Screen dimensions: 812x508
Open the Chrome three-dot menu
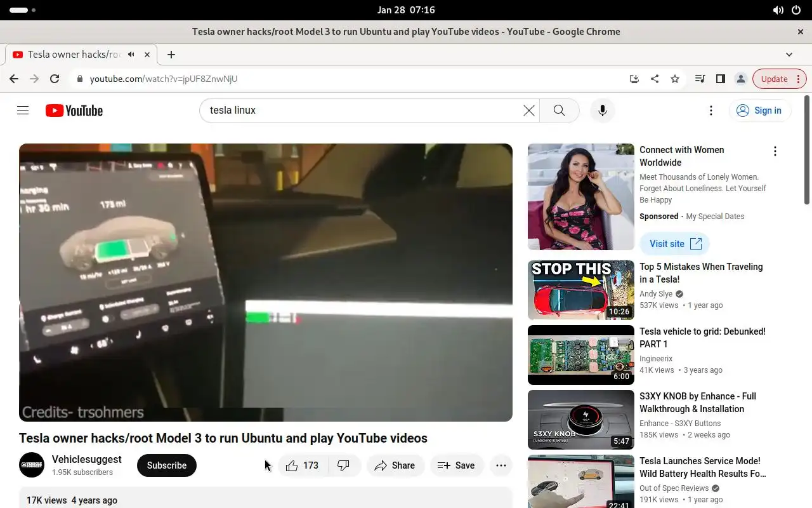[798, 79]
